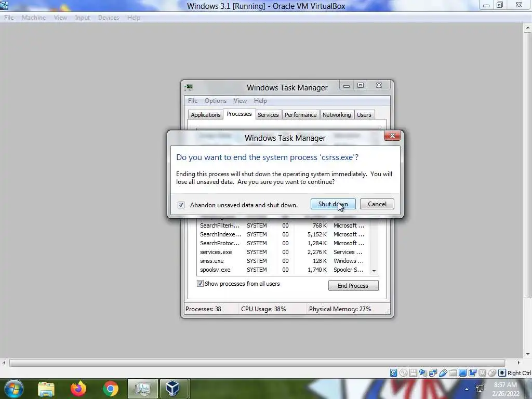Click the host key capture arrow icon
The width and height of the screenshot is (532, 399).
(502, 373)
